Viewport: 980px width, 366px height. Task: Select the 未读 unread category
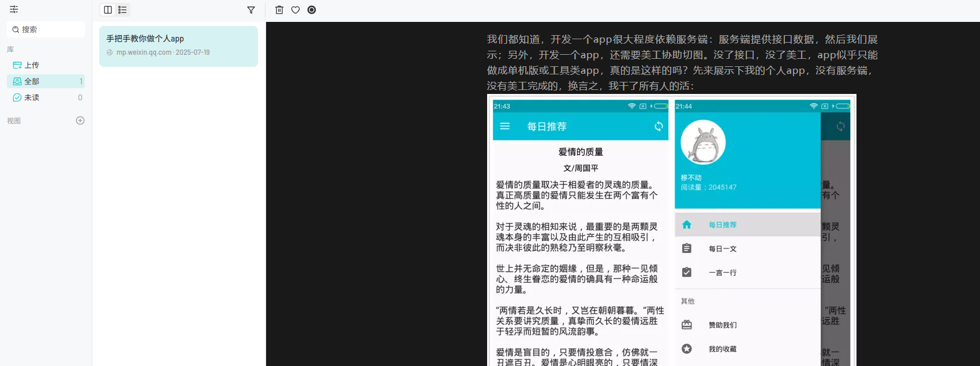46,97
